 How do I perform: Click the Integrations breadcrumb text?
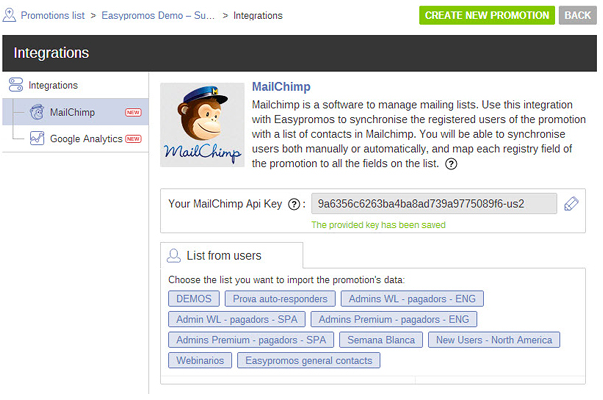tap(258, 15)
